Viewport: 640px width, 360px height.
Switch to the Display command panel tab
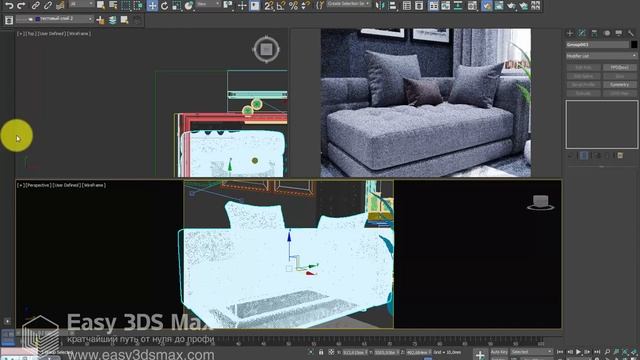619,33
